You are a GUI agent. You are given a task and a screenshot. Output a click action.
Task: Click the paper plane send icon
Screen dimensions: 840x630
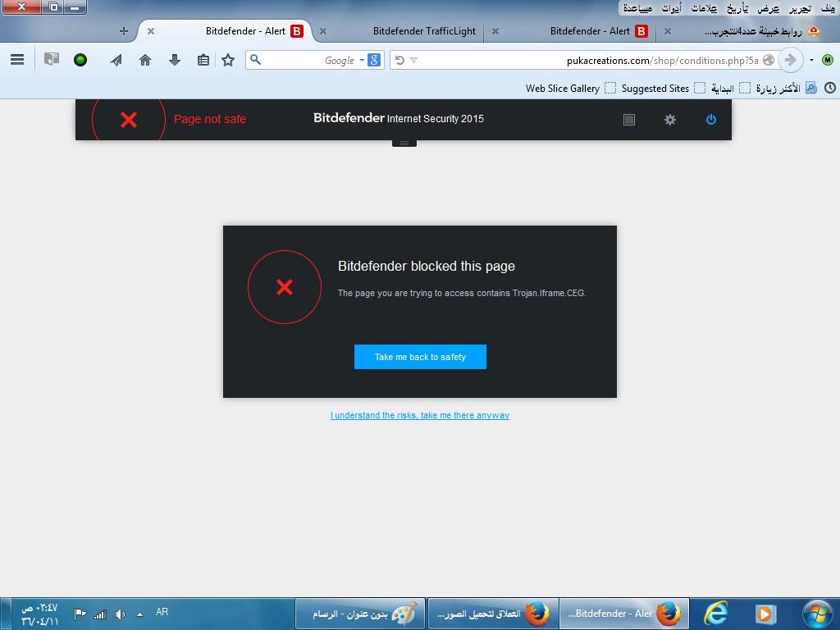coord(116,60)
